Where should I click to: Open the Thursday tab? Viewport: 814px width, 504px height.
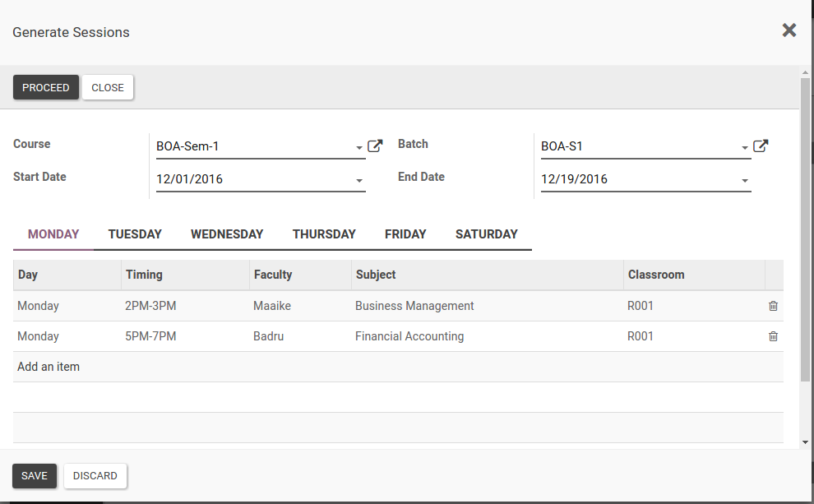click(324, 234)
